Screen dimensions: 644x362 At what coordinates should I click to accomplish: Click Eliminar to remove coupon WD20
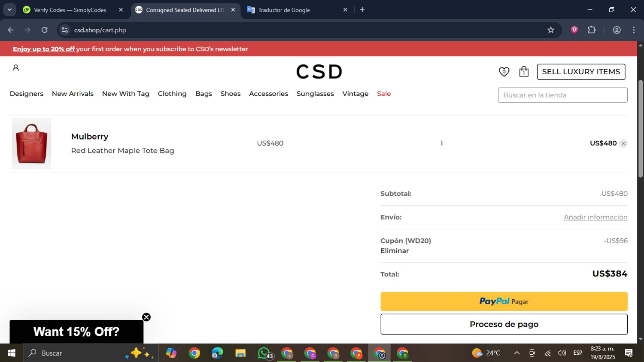395,251
